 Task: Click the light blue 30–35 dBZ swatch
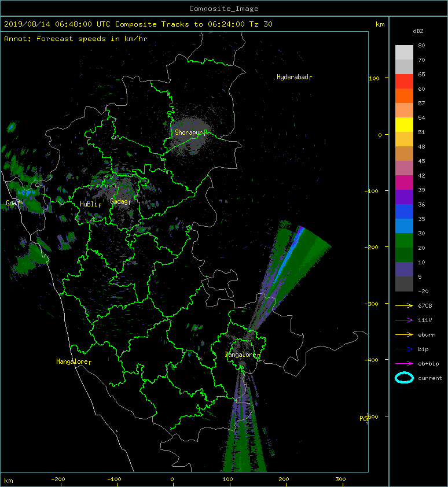pos(404,226)
